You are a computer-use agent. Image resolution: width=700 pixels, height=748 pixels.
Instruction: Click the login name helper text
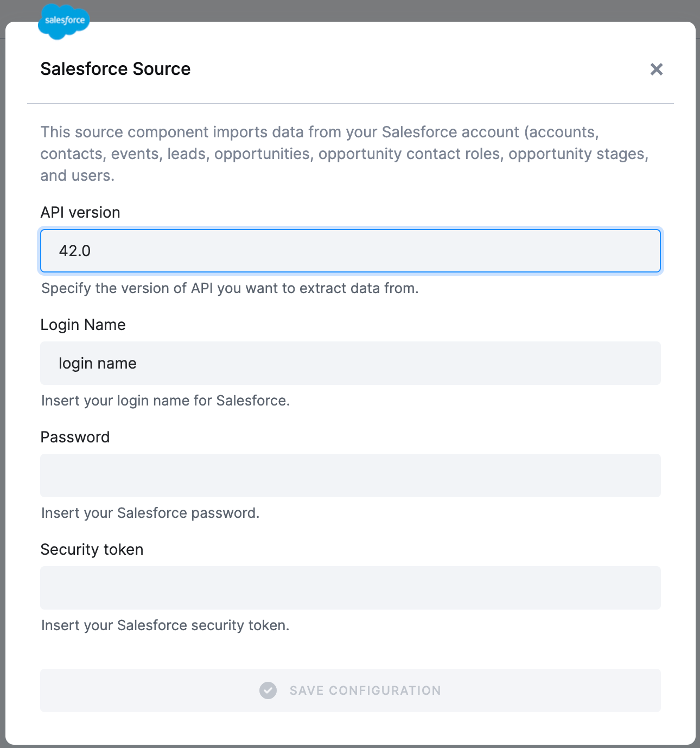(165, 401)
